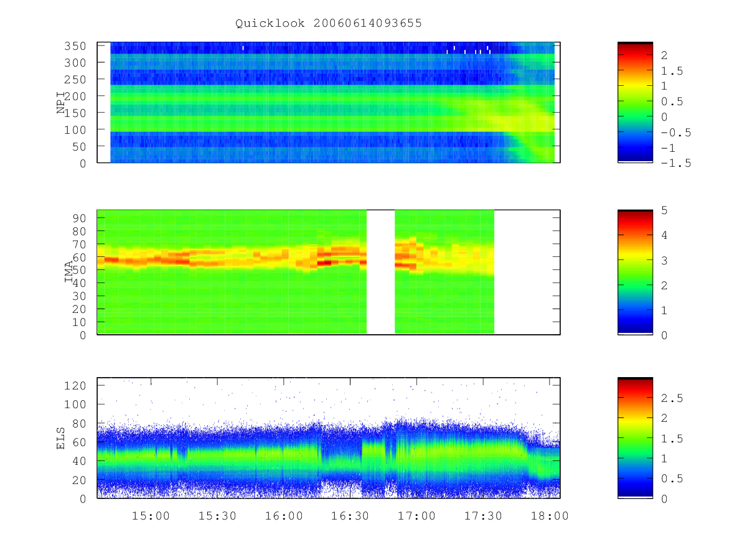Click the plot title "Quicklook 20060614093655"
Viewport: 747px width, 560px height.
point(329,23)
